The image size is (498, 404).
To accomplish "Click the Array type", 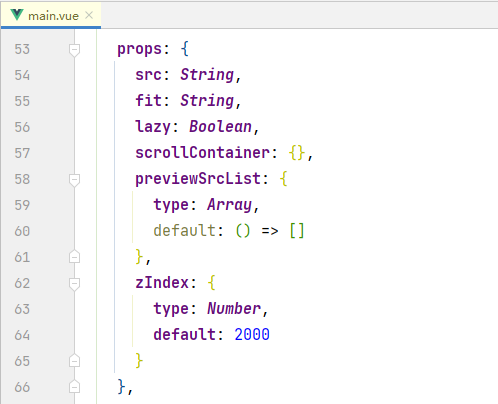I will (229, 205).
